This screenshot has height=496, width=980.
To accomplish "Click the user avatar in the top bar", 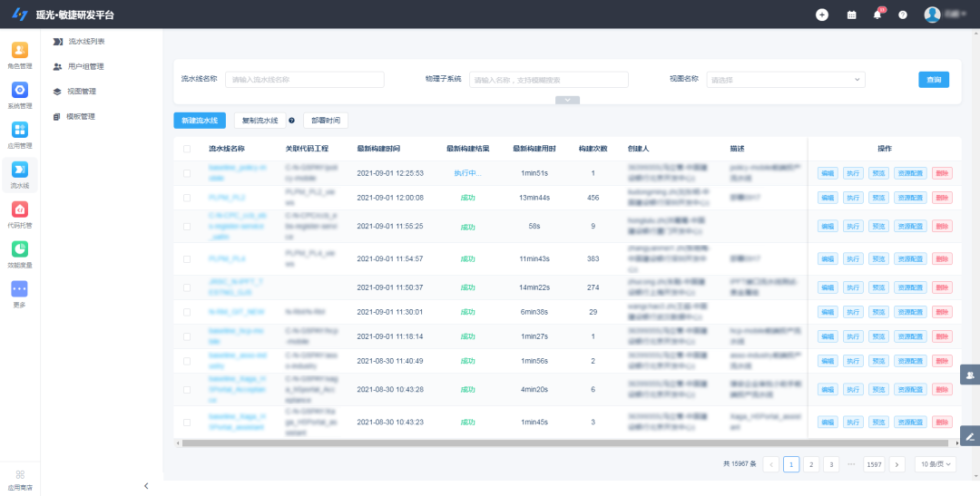I will click(933, 15).
